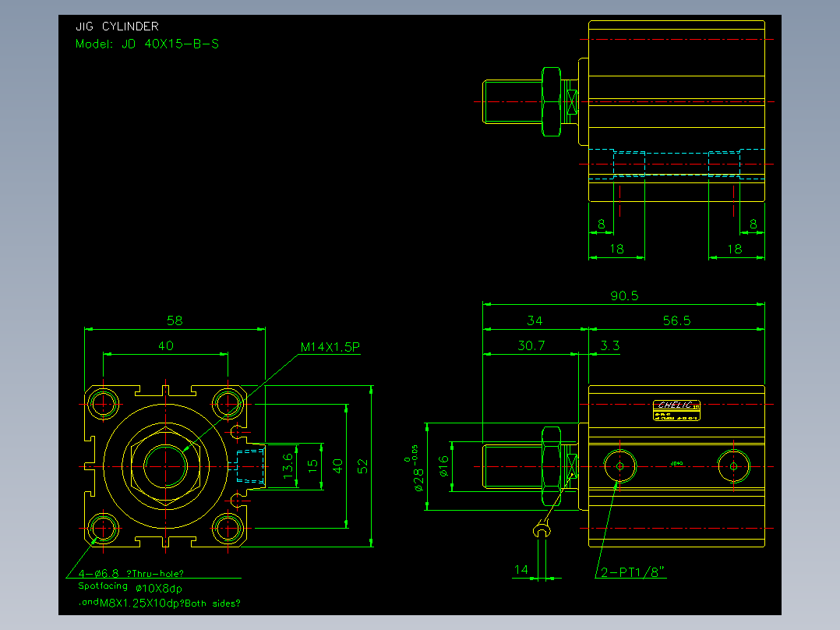
Task: Select the 'M8X1.25X10dp?Both sides?' note
Action: tap(170, 603)
